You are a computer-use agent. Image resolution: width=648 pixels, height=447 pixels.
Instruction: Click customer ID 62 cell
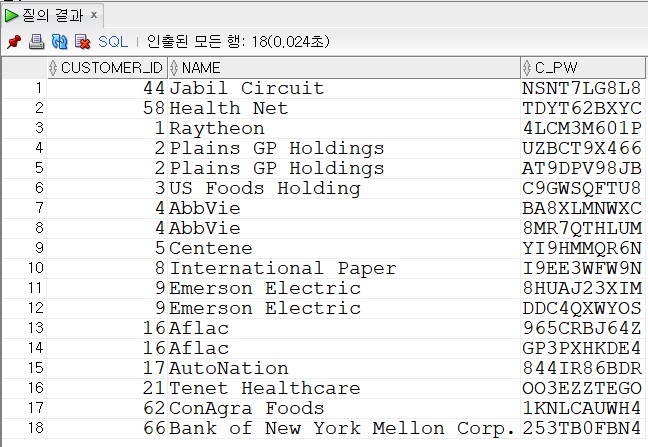[x=107, y=408]
